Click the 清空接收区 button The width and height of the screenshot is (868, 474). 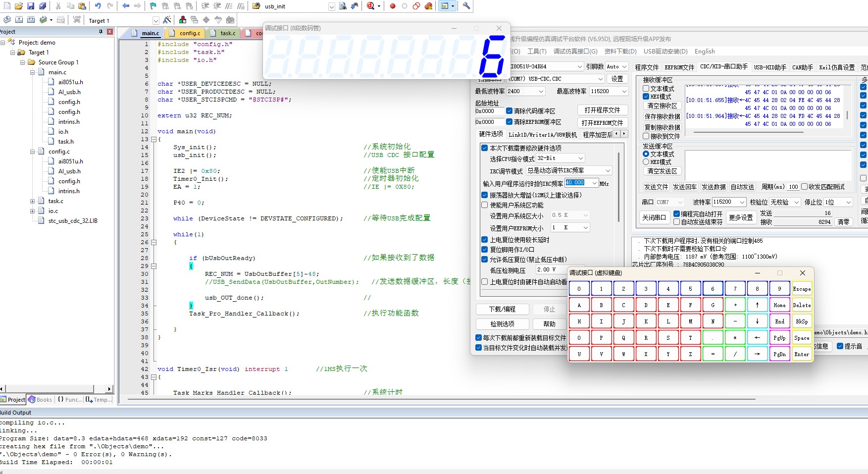(x=662, y=105)
